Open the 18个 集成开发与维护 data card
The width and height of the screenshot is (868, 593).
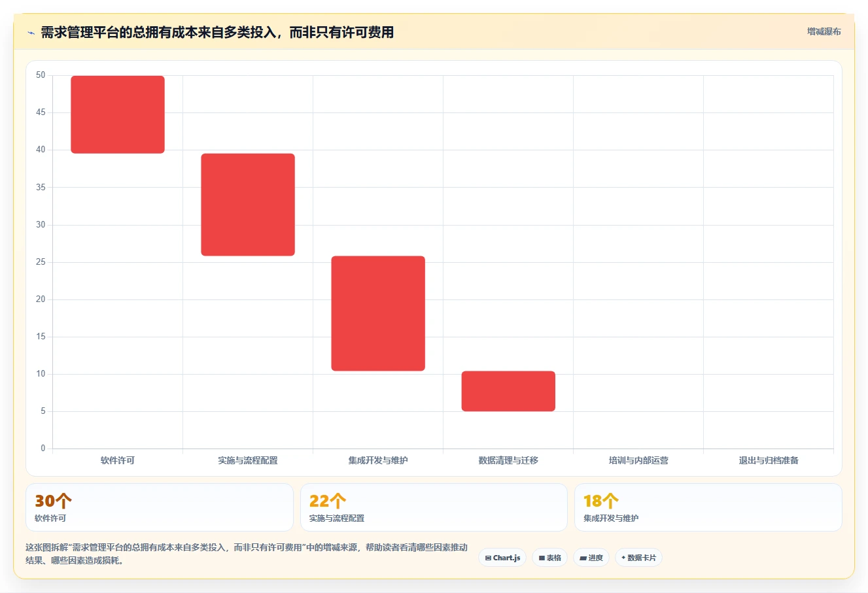708,507
